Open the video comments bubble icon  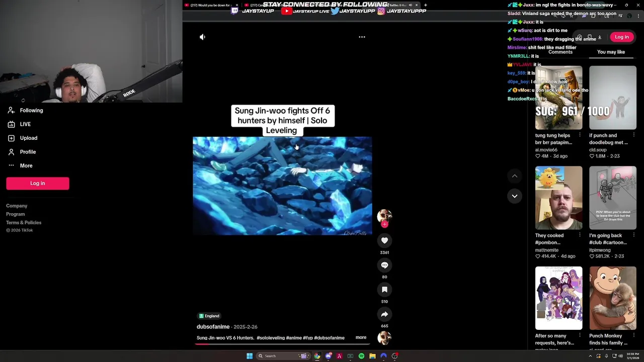(x=384, y=265)
